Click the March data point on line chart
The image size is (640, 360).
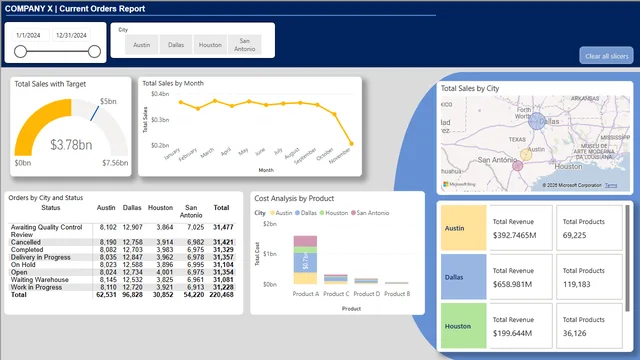coord(215,101)
